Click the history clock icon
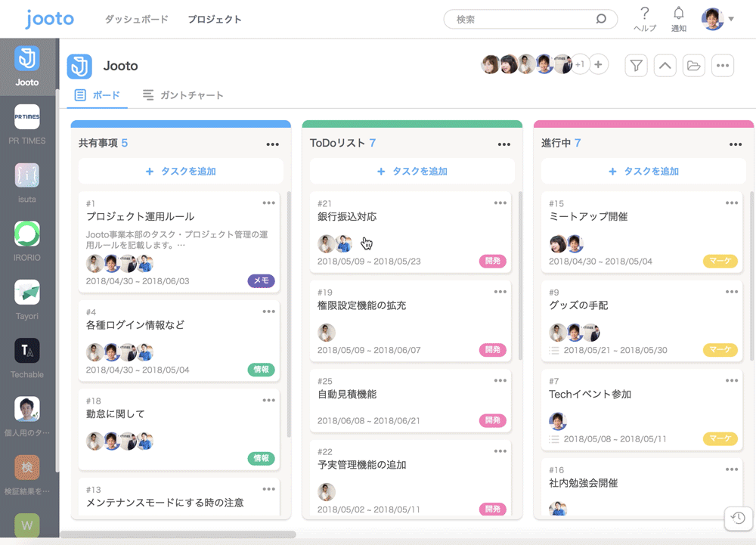756x545 pixels. pos(739,518)
